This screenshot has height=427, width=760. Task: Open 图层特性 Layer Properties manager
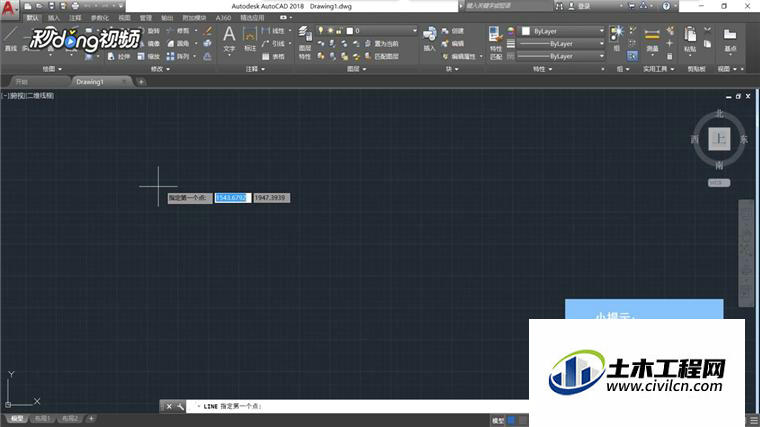tap(305, 43)
